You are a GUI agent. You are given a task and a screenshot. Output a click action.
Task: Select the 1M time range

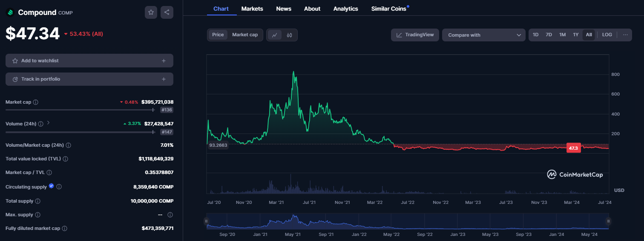562,35
